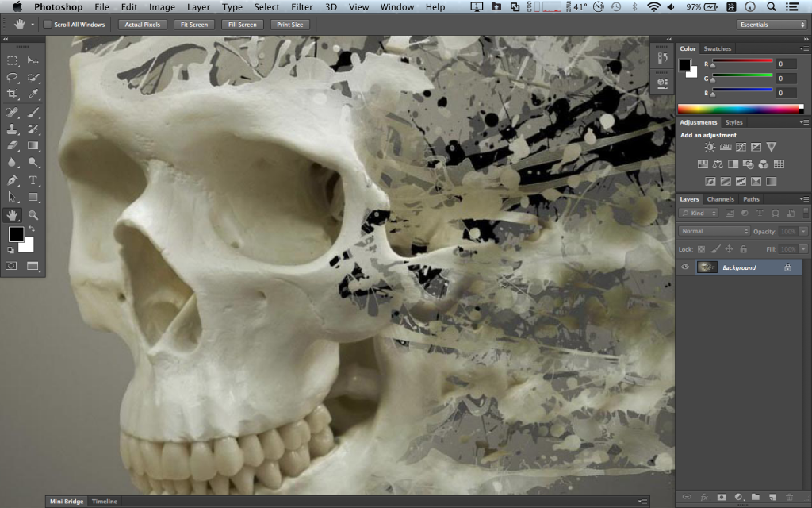Open the Essentials workspace dropdown
Screen dimensions: 812x508
771,25
